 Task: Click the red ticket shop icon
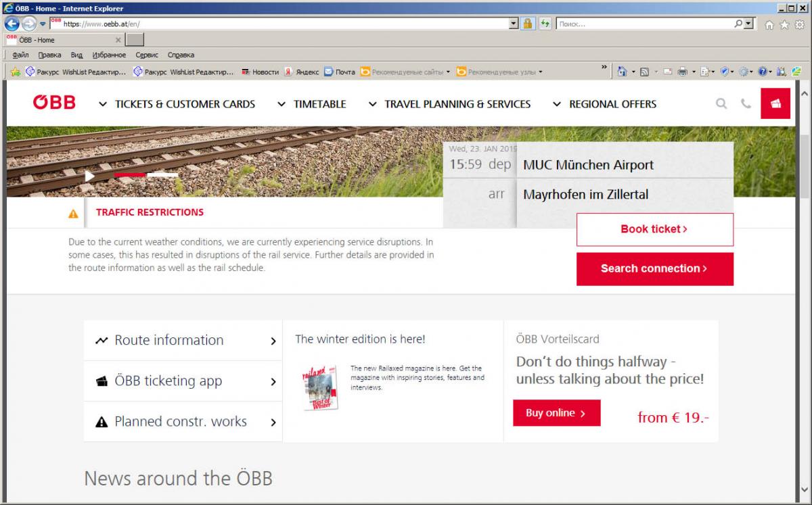775,103
